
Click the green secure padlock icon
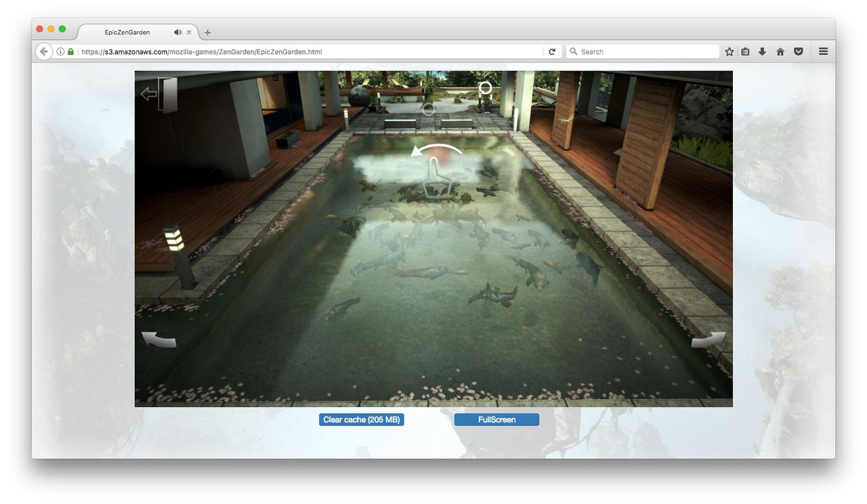[70, 51]
